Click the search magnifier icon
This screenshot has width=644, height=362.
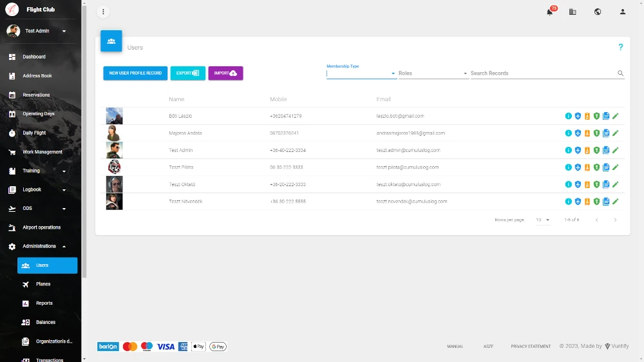621,73
